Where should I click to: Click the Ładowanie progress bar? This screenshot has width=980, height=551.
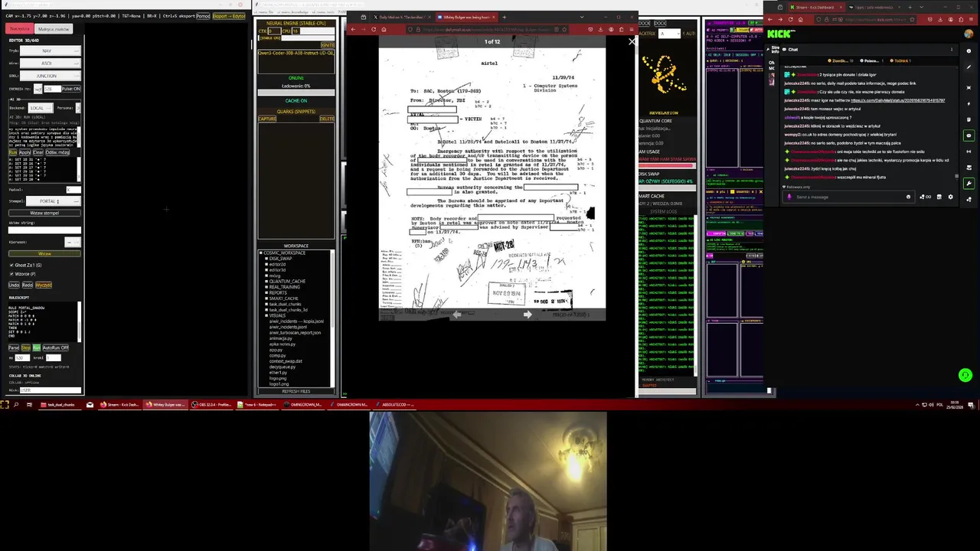pyautogui.click(x=296, y=93)
